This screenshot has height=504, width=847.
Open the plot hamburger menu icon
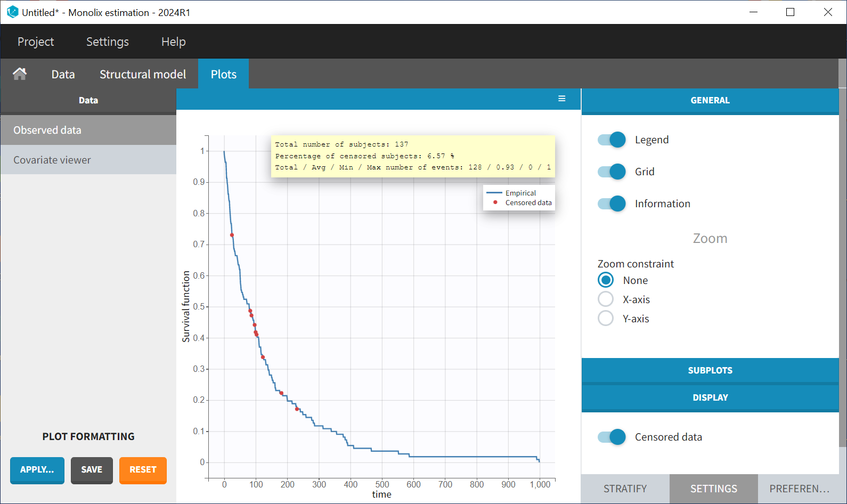pos(561,99)
